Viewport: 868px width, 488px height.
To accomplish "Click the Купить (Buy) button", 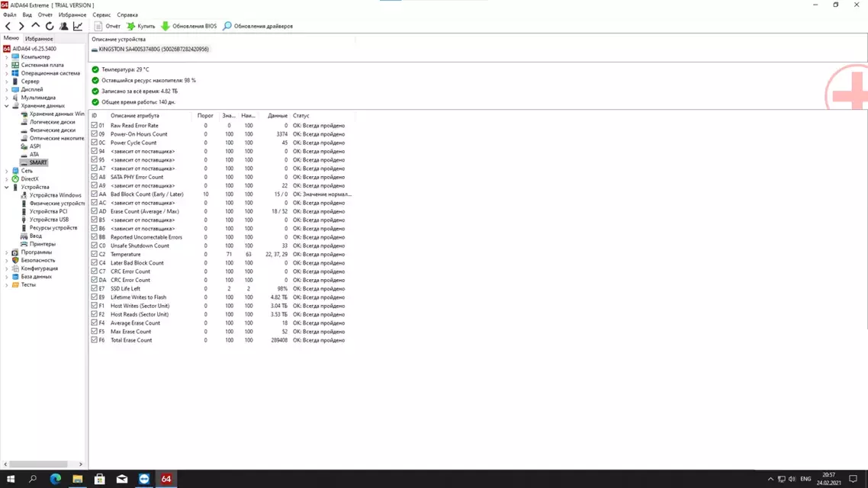I will tap(141, 26).
